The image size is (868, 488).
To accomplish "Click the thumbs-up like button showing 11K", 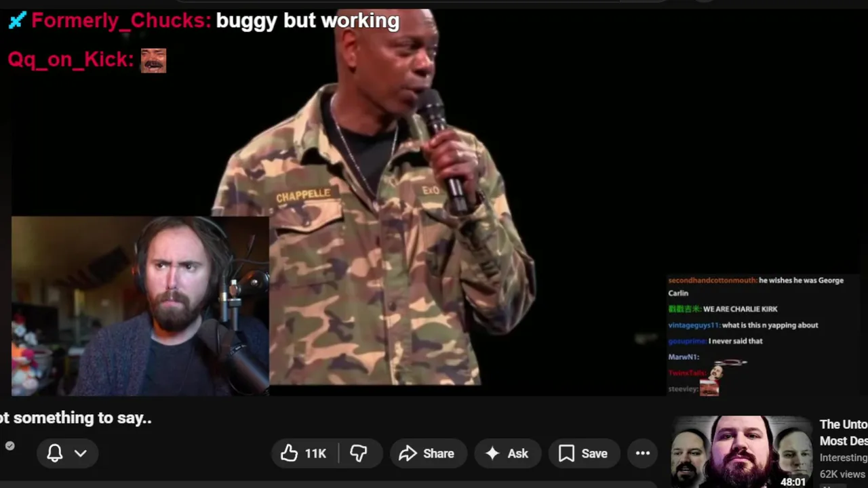I will [x=305, y=453].
